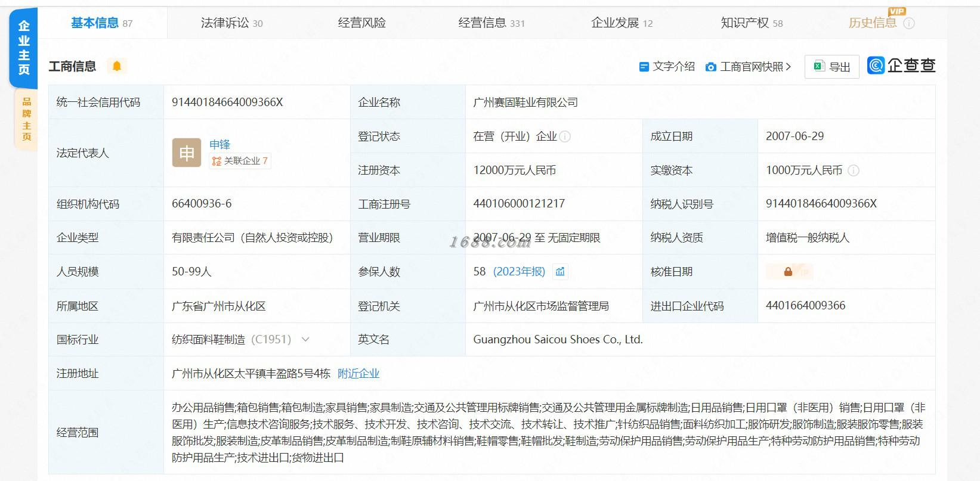980x481 pixels.
Task: Click the 工商信息 section heading
Action: pos(72,66)
